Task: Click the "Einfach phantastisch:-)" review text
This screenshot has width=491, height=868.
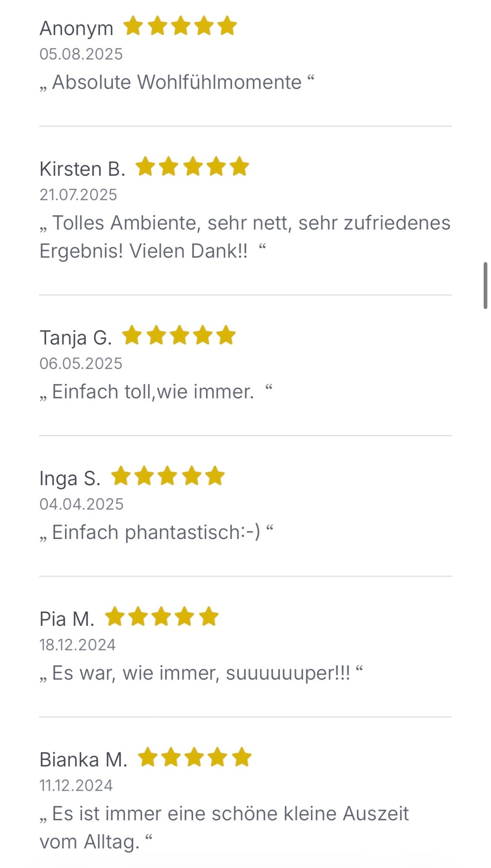Action: (x=156, y=532)
